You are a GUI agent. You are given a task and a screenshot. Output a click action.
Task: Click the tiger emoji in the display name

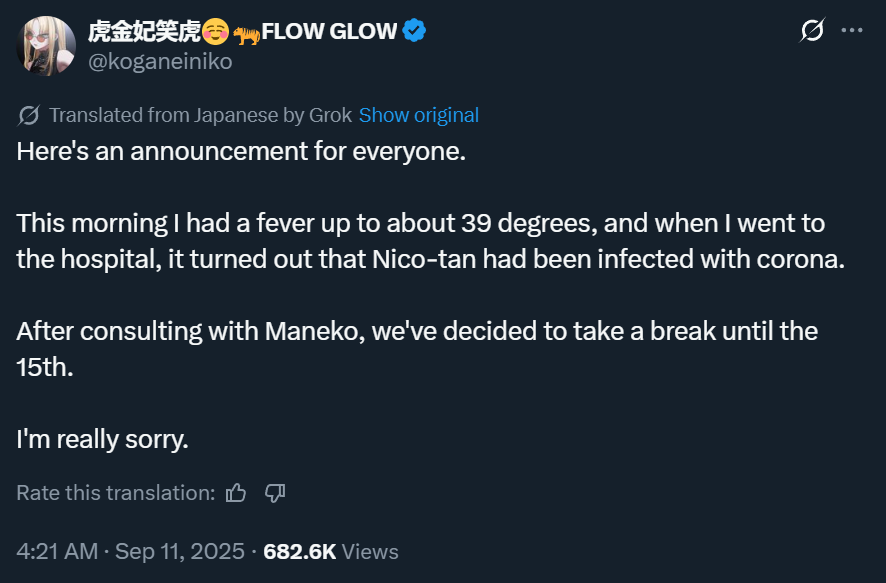(246, 33)
